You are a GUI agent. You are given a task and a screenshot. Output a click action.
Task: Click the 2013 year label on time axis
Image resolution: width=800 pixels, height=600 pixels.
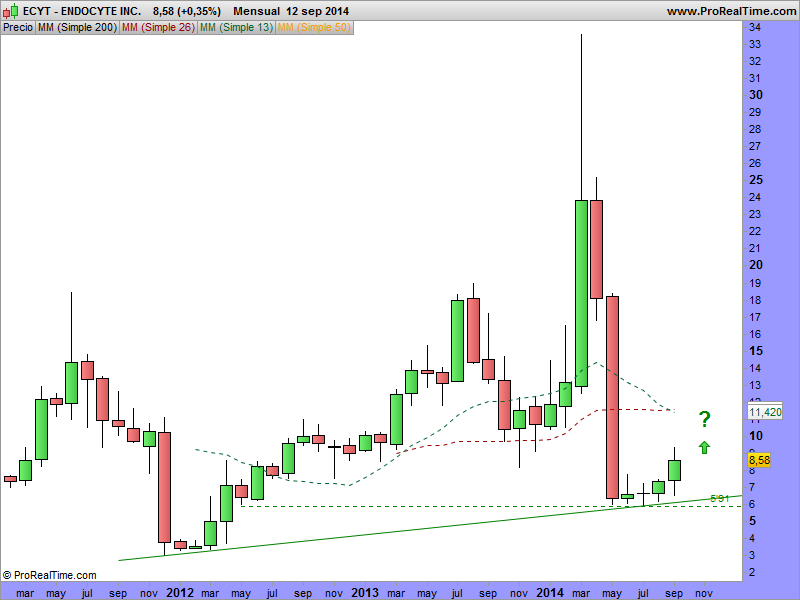[x=365, y=593]
